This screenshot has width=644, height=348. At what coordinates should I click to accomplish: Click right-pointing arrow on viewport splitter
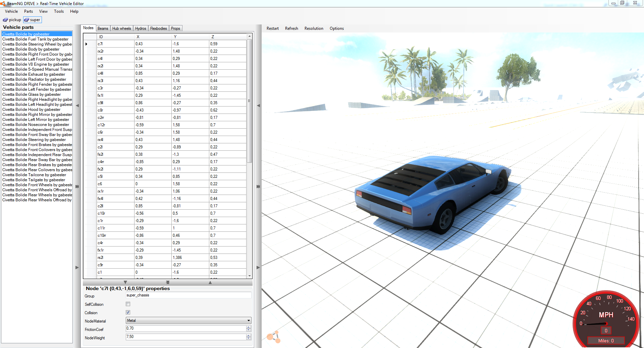[258, 268]
